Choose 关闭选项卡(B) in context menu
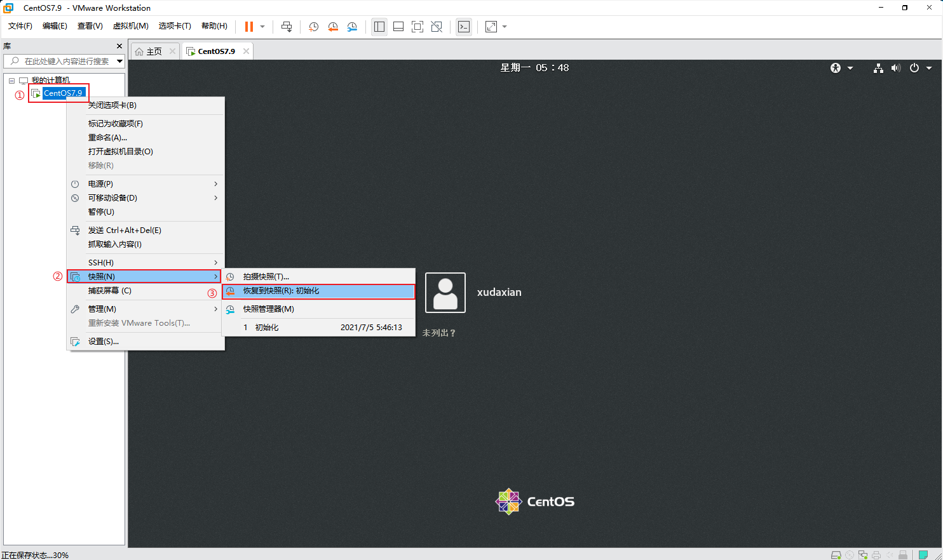Viewport: 943px width, 560px height. click(x=146, y=105)
